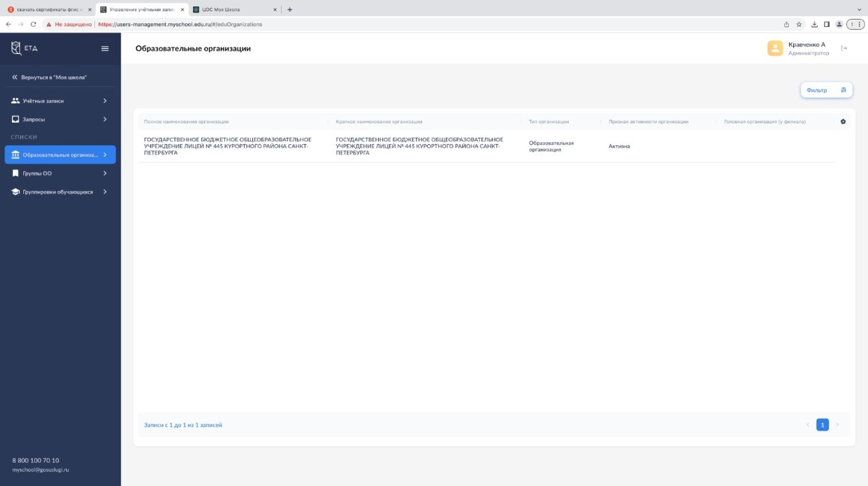
Task: Click the previous page arrow in pagination
Action: (x=808, y=425)
